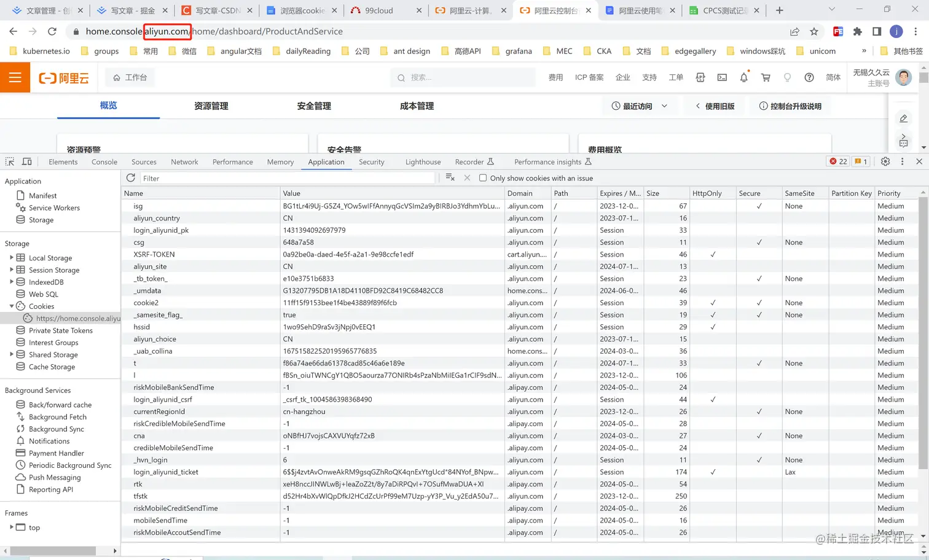
Task: Select the Manifest item in sidebar
Action: [42, 195]
